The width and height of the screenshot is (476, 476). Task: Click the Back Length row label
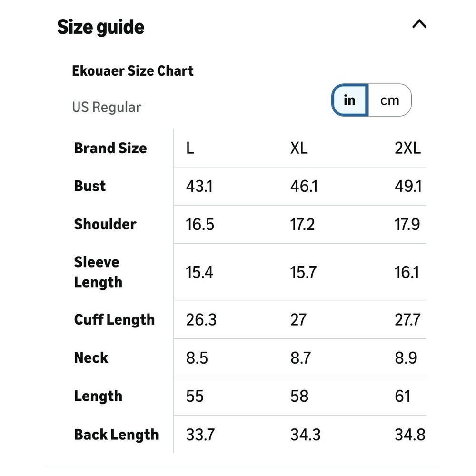click(x=116, y=435)
